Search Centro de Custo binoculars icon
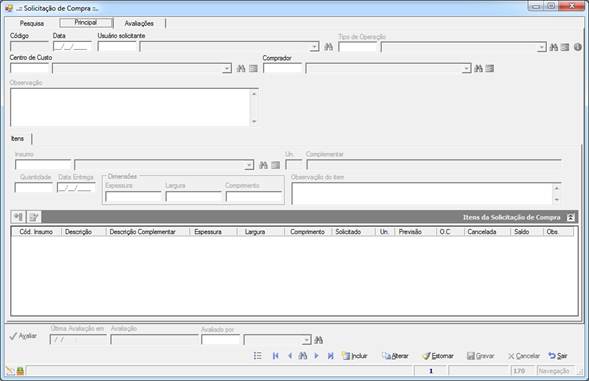Image resolution: width=589 pixels, height=381 pixels. [241, 68]
